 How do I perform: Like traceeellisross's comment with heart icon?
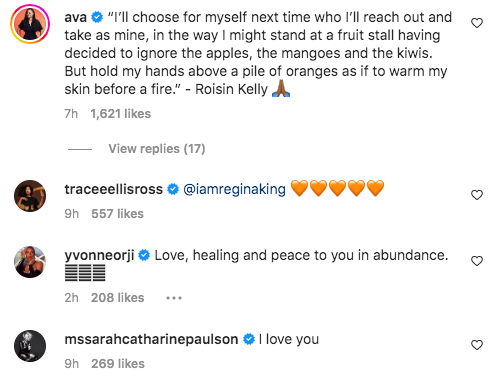[x=477, y=195]
